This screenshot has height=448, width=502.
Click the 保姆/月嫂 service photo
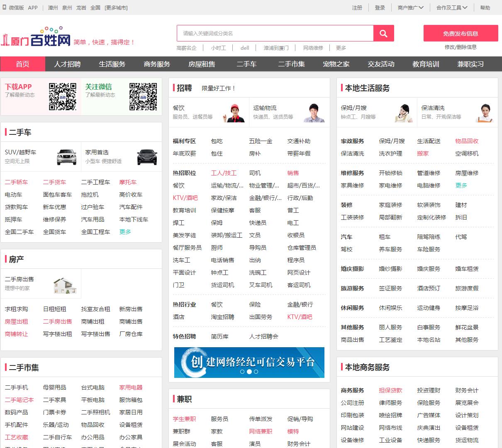(404, 113)
